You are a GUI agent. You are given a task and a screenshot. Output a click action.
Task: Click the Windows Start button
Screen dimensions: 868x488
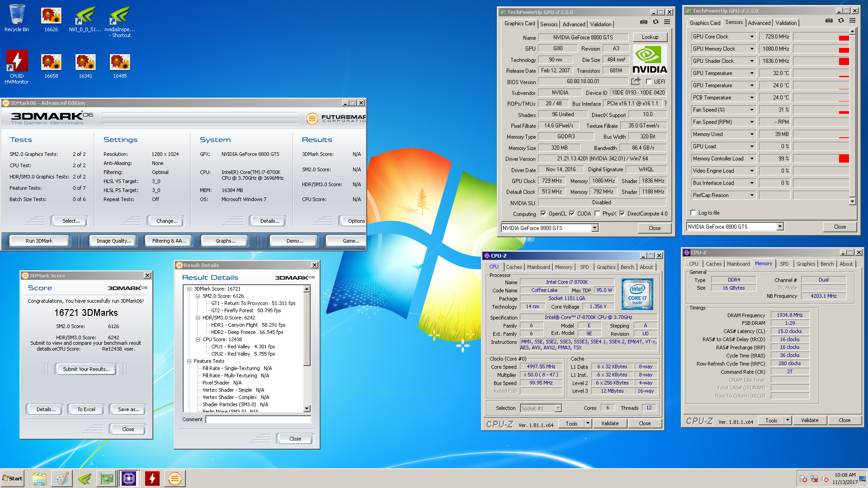(12, 479)
